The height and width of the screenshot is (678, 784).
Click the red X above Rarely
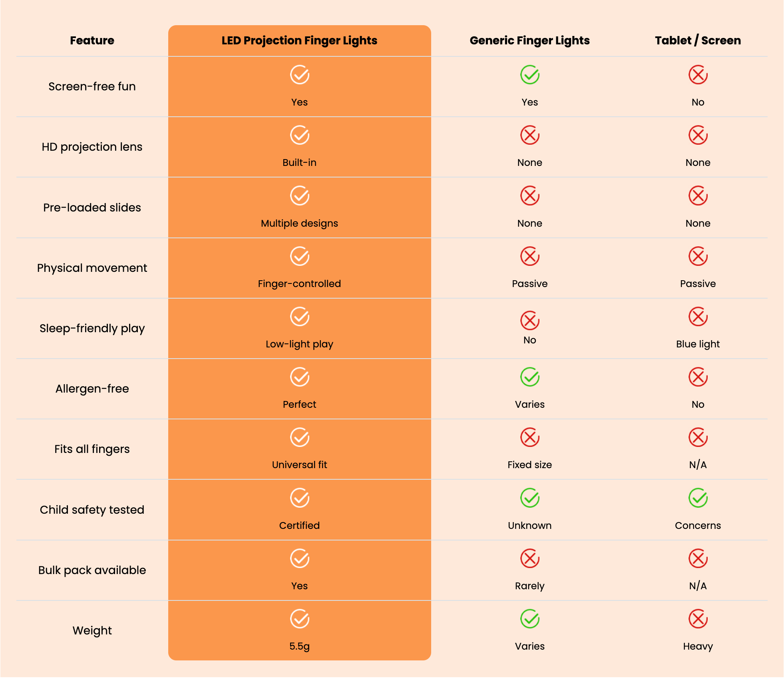529,558
